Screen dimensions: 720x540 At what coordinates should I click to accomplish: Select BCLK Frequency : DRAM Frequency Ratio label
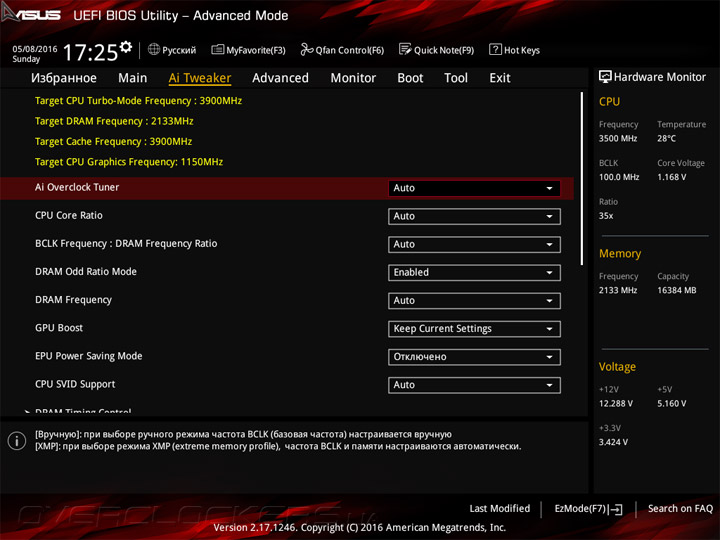(126, 243)
